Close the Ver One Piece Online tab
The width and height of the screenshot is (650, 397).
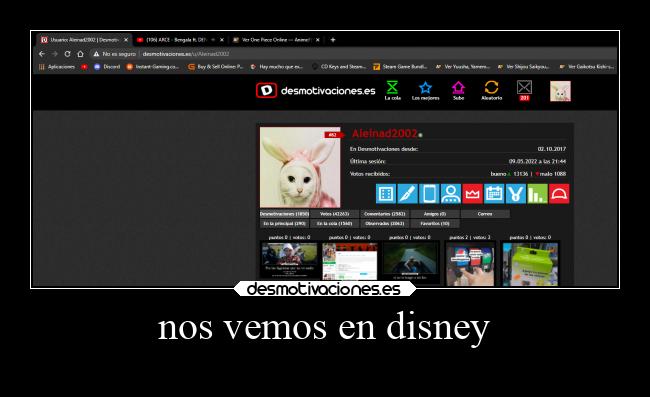318,40
